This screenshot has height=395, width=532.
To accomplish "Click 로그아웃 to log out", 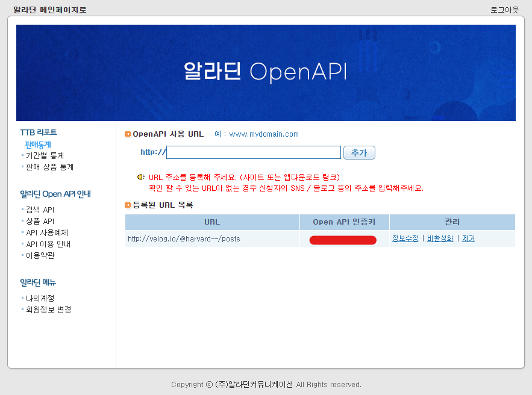I will [x=504, y=10].
